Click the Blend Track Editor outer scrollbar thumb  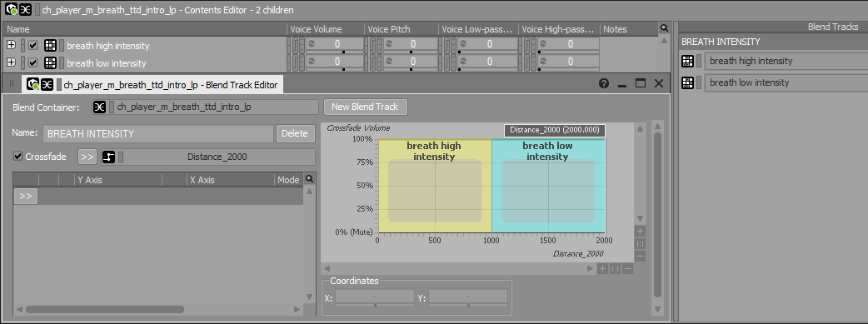click(x=657, y=215)
